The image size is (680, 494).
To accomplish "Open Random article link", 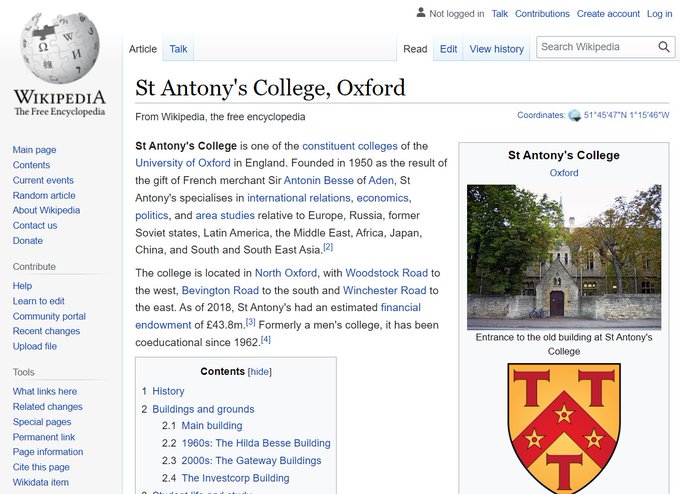I will pyautogui.click(x=44, y=195).
